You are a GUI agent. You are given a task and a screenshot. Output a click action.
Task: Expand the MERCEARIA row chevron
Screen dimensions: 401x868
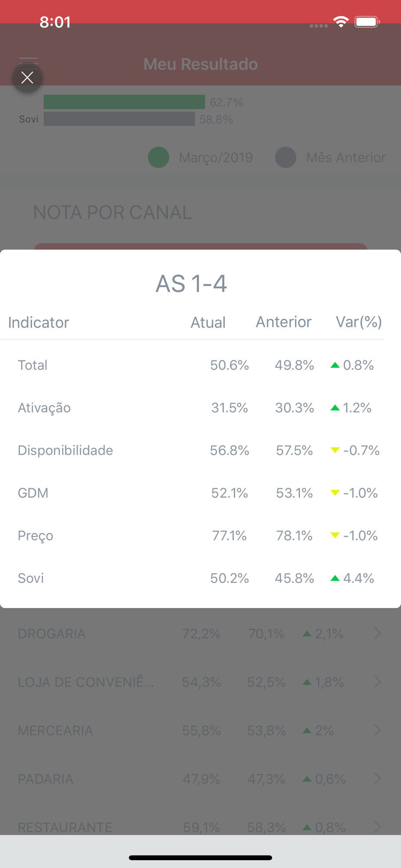pyautogui.click(x=378, y=730)
